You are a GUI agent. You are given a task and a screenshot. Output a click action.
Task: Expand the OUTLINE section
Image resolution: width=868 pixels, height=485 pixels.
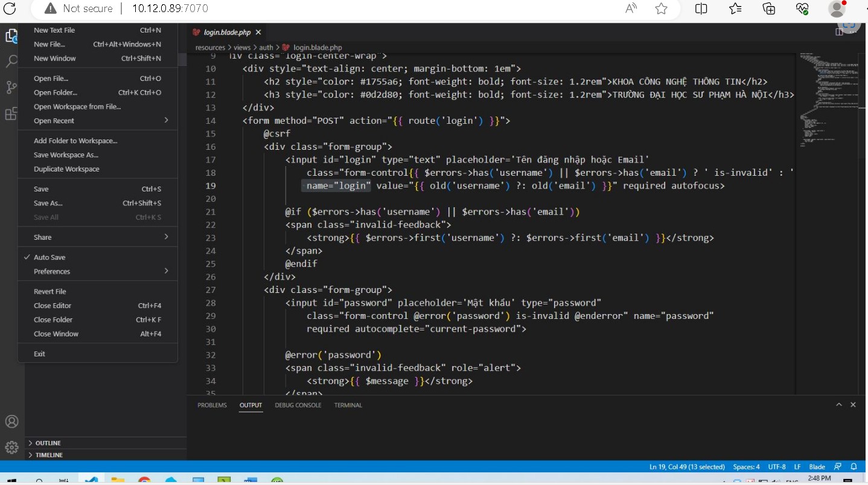pyautogui.click(x=48, y=443)
